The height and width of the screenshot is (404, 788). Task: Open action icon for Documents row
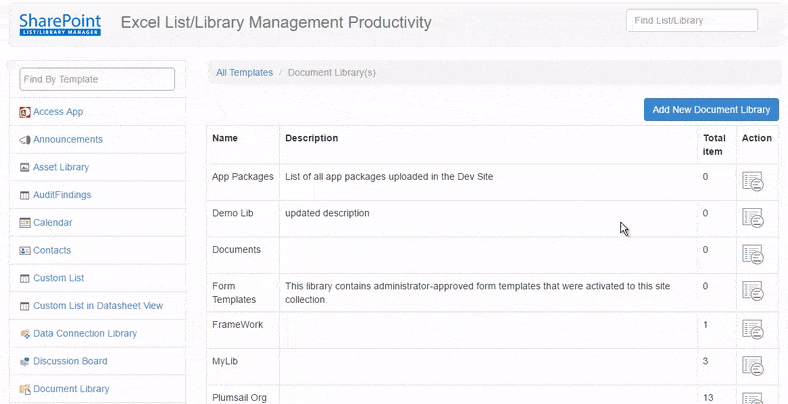click(x=752, y=254)
